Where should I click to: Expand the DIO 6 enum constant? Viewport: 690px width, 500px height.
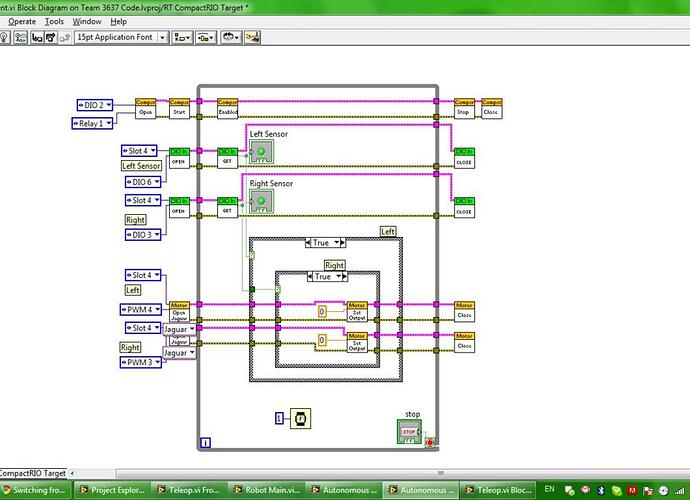coord(143,181)
